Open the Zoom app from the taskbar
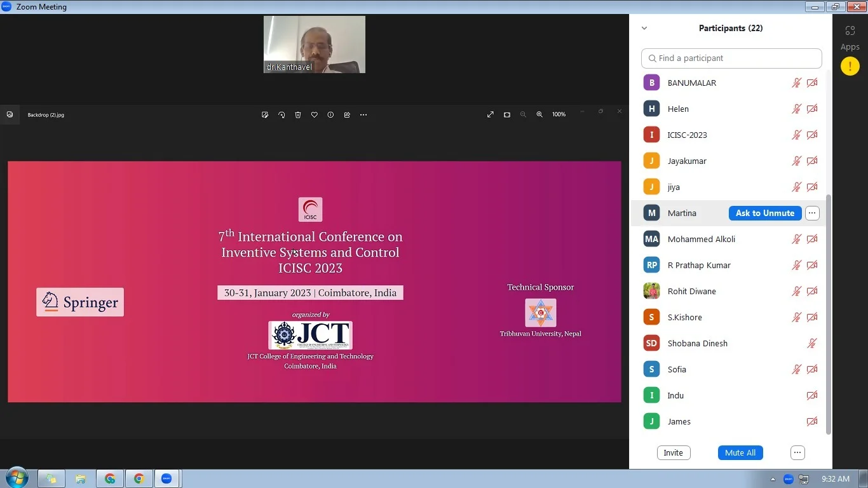The image size is (868, 488). tap(166, 478)
